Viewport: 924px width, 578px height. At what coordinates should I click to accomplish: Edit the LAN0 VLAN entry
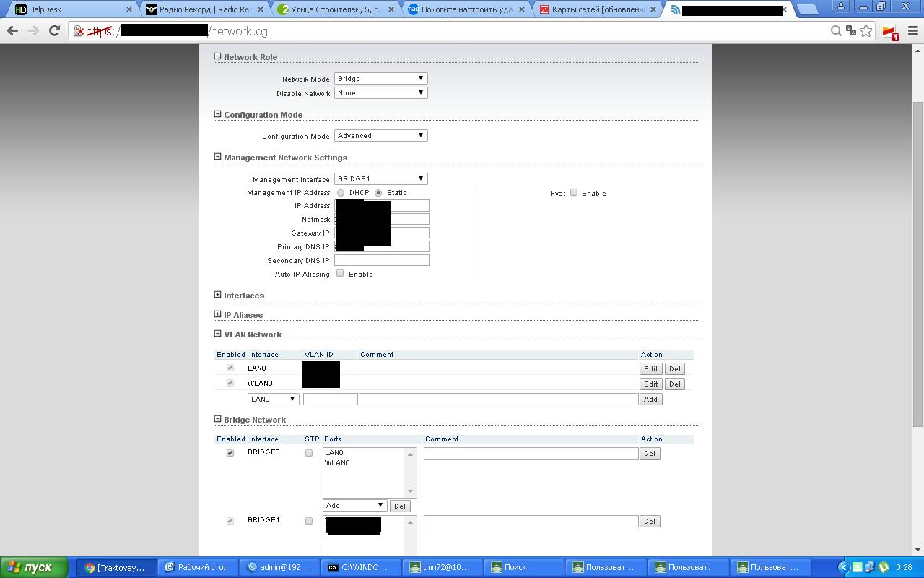[x=651, y=368]
